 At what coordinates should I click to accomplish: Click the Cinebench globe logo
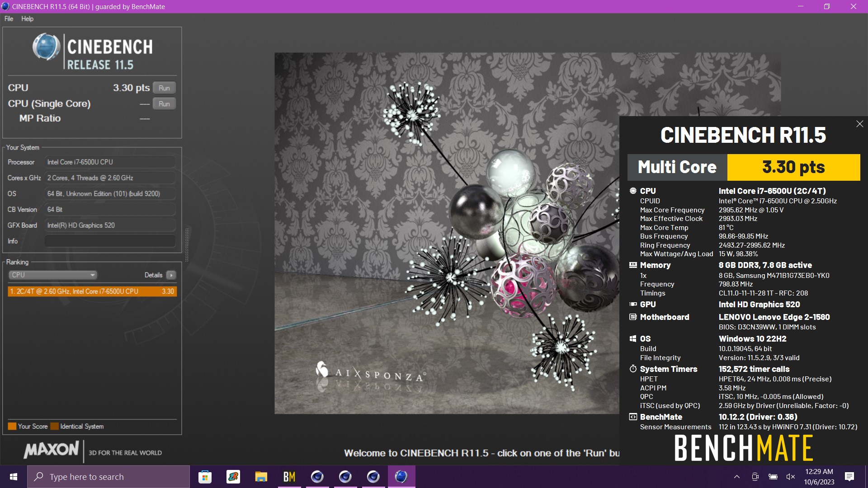coord(46,47)
